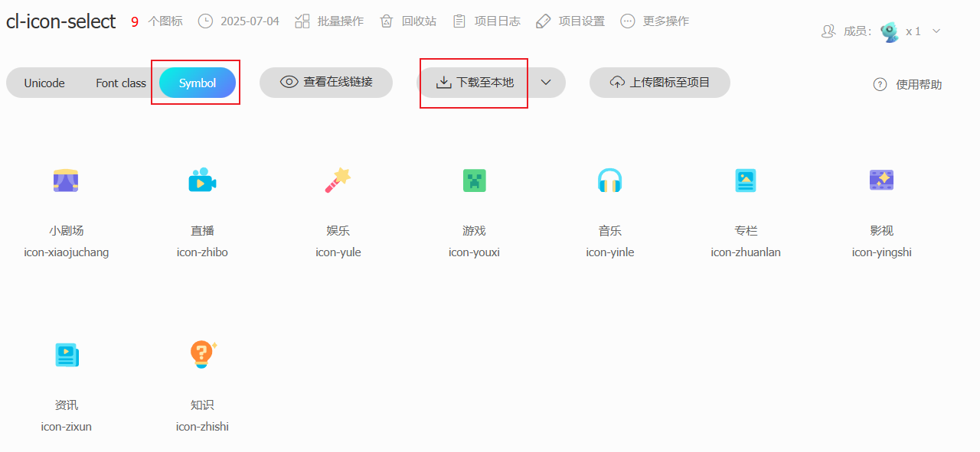Select the icon-zhishi knowledge bulb thumbnail
The height and width of the screenshot is (452, 980).
point(202,354)
